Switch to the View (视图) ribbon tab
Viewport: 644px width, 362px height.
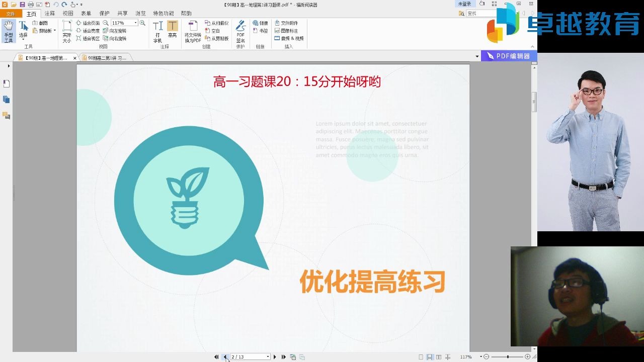(68, 14)
